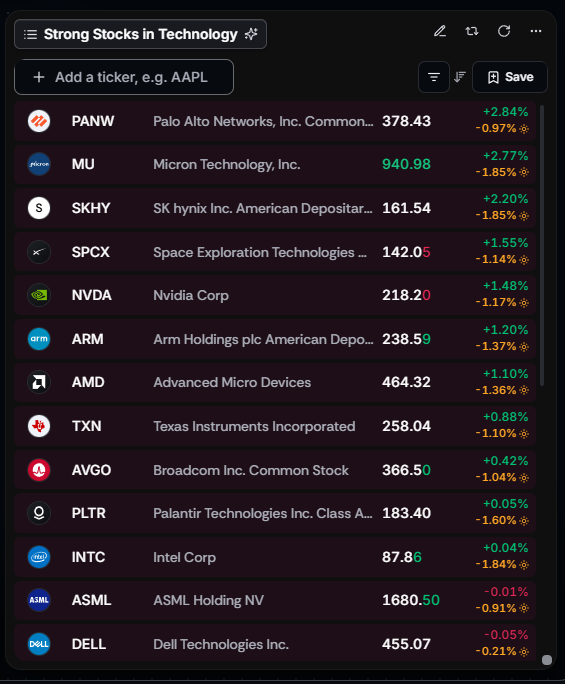The height and width of the screenshot is (684, 565).
Task: Click the sun icon in AMD row
Action: (524, 390)
